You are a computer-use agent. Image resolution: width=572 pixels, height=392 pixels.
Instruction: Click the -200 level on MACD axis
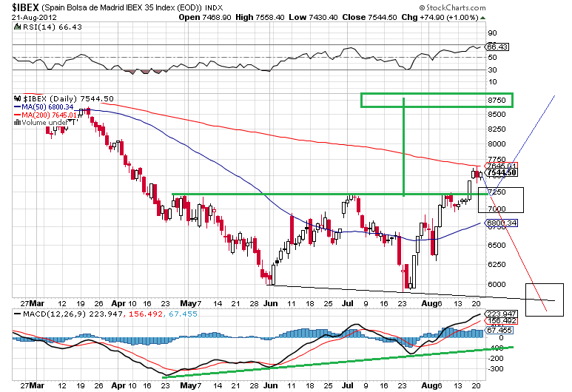[x=496, y=359]
